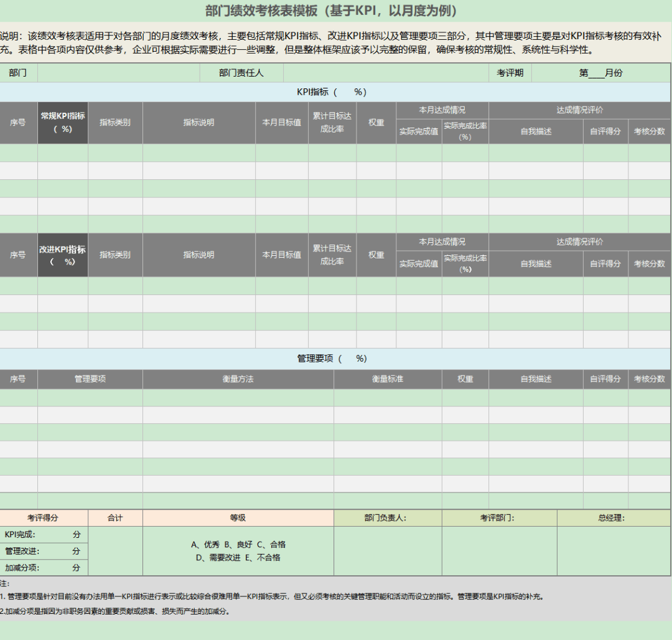This screenshot has width=672, height=640.
Task: Select the 考评得分 cell
Action: pyautogui.click(x=44, y=518)
